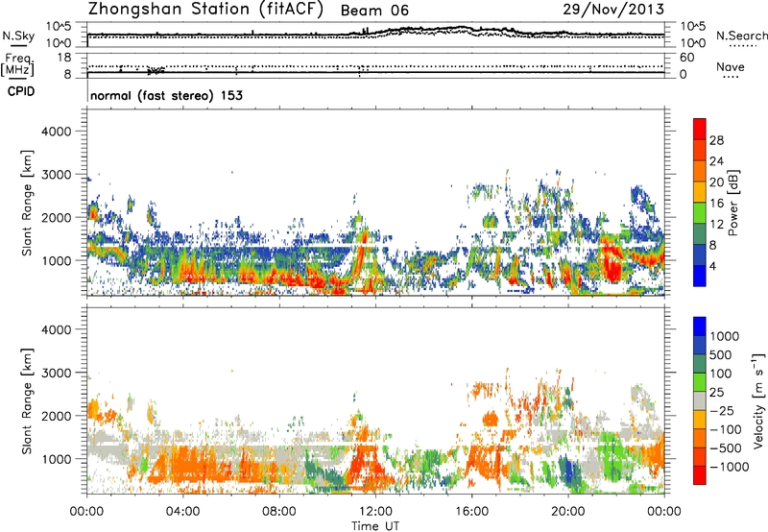Click the date '29/Nov/2013'
Screen dimensions: 768x532
pos(613,10)
